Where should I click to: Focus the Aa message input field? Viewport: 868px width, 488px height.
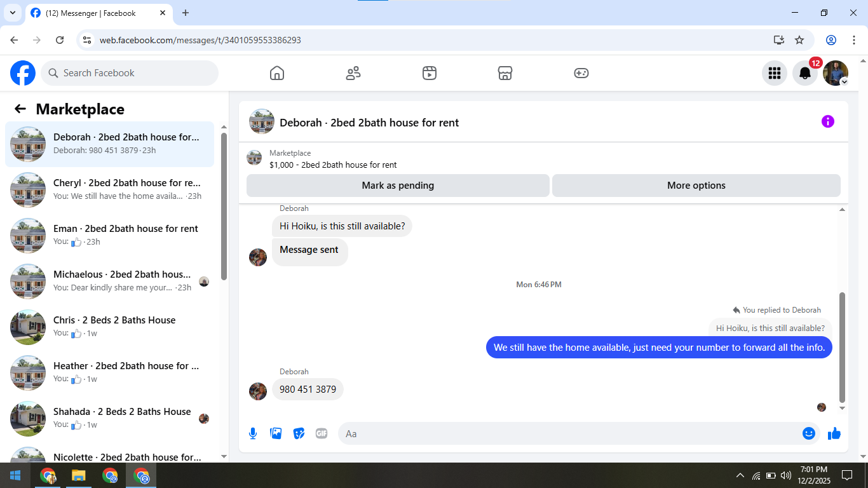(569, 433)
